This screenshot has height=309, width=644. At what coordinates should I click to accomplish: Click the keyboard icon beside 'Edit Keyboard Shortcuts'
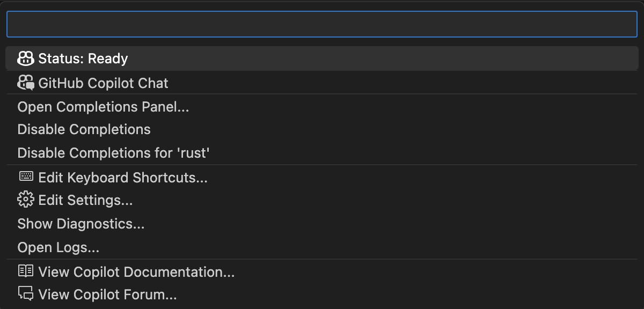25,177
